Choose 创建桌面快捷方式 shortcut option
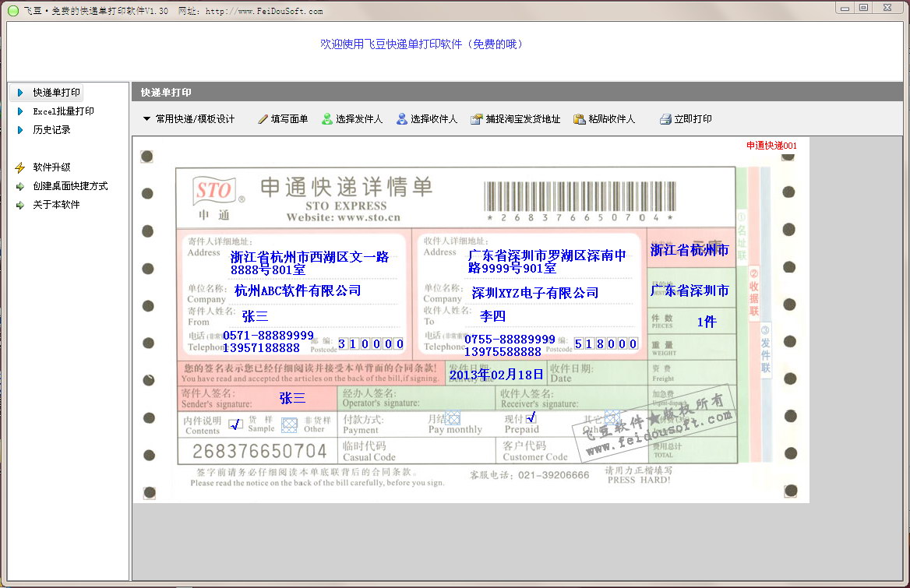Screen dimensions: 910x588 (62, 186)
